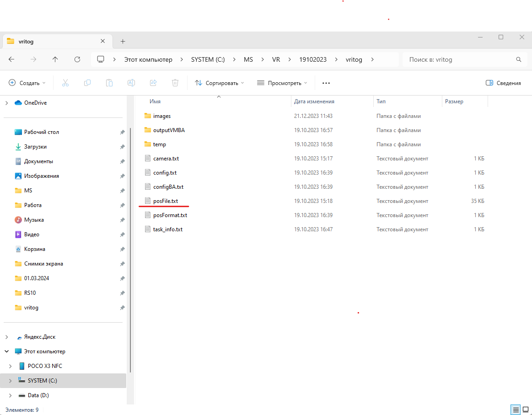Select the posFile.txt file name
Image resolution: width=532 pixels, height=415 pixels.
166,201
